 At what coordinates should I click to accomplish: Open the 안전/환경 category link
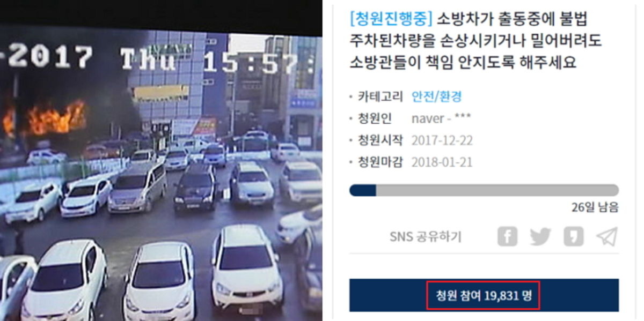pos(437,96)
